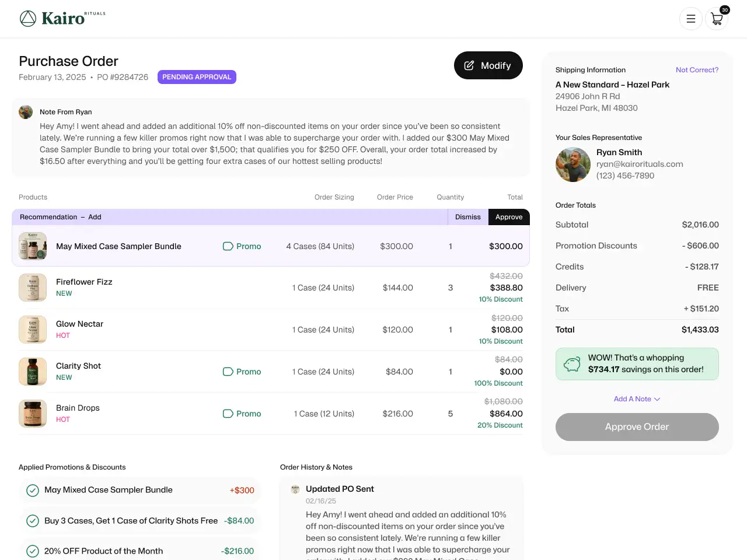The width and height of the screenshot is (747, 560).
Task: Click Ryan Smith's profile photo
Action: click(573, 164)
